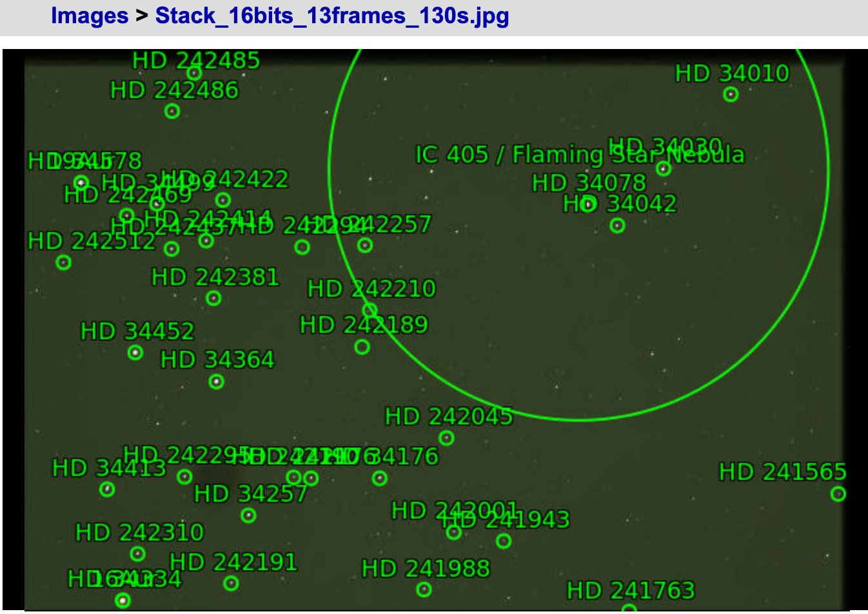Viewport: 868px width, 614px height.
Task: Click the star marker circle for HD 34364
Action: pos(217,382)
